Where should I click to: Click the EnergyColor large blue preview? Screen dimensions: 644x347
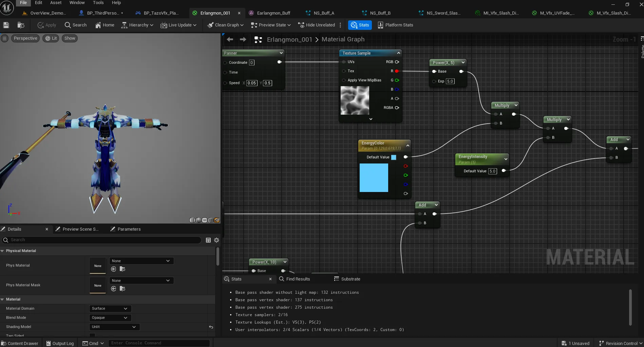(374, 178)
